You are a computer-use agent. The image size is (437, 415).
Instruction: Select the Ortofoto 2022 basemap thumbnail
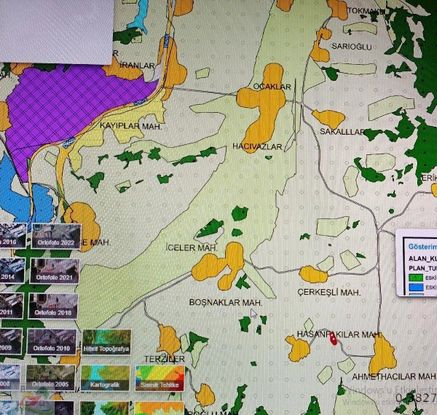[x=56, y=236]
